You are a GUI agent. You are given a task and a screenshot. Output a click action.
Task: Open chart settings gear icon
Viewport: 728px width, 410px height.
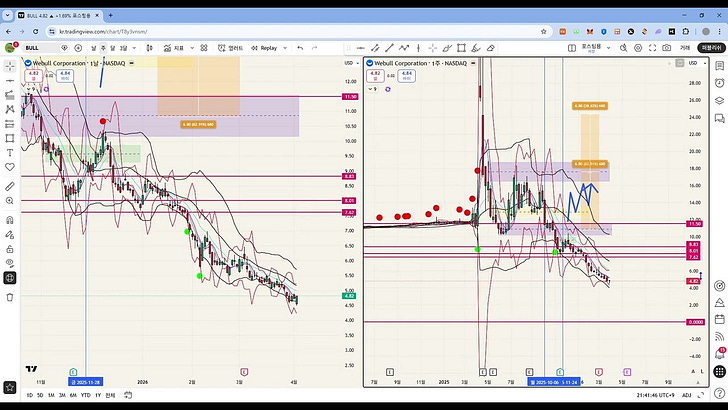pyautogui.click(x=638, y=48)
